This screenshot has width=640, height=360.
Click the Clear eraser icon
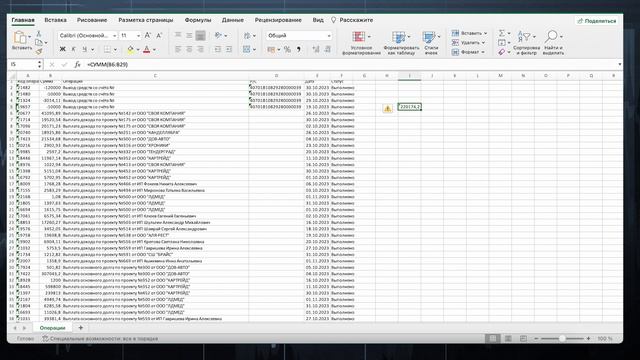[x=502, y=52]
